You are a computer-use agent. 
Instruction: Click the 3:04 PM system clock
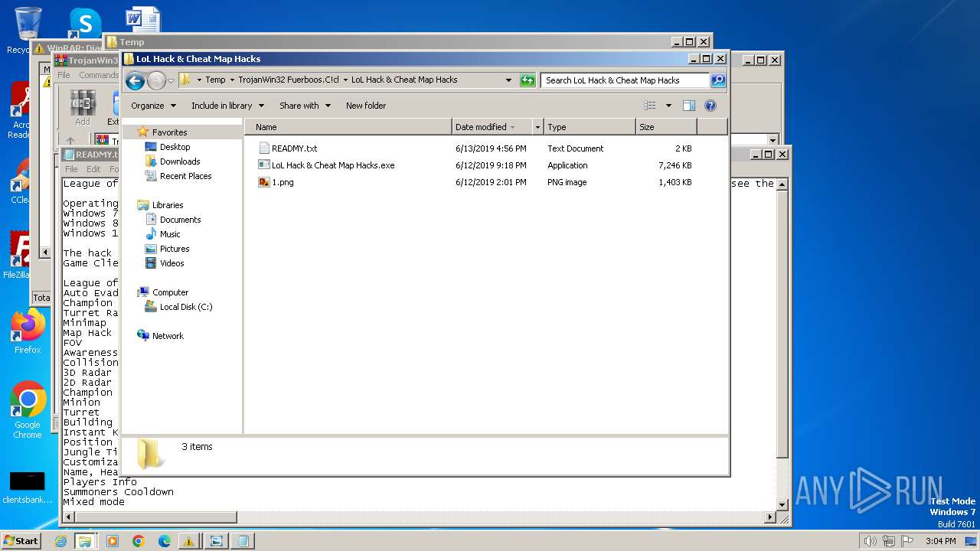click(x=940, y=541)
